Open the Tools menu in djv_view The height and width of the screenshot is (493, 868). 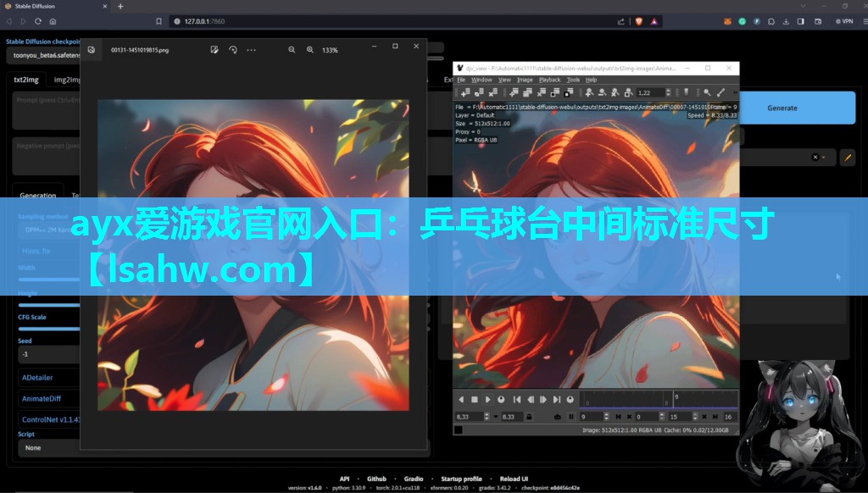(573, 80)
